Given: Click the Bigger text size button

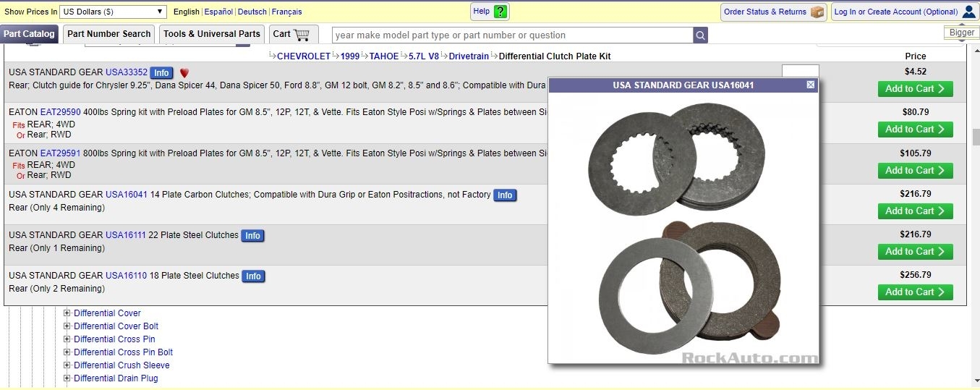Looking at the screenshot, I should coord(961,33).
